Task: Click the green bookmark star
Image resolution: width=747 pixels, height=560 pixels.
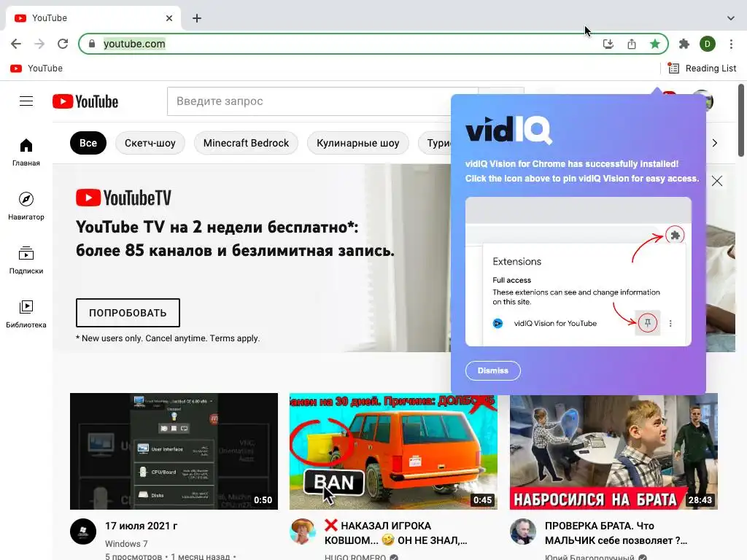Action: pos(655,44)
